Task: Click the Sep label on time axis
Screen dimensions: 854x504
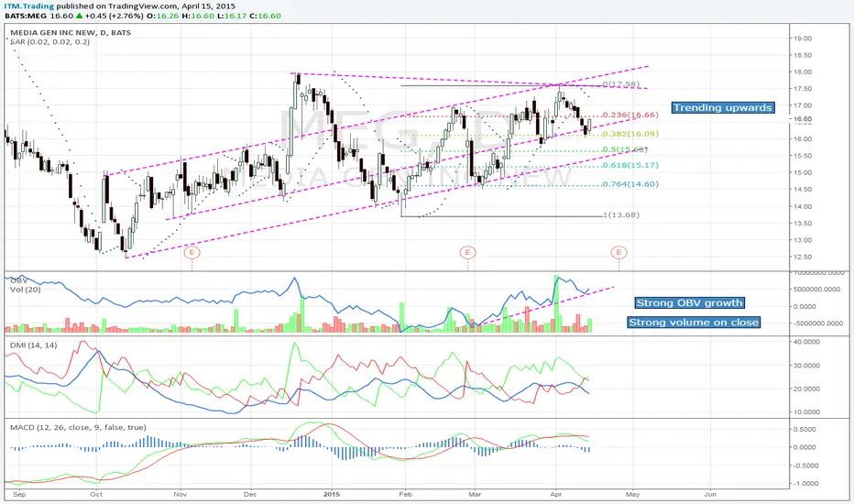Action: pyautogui.click(x=19, y=495)
